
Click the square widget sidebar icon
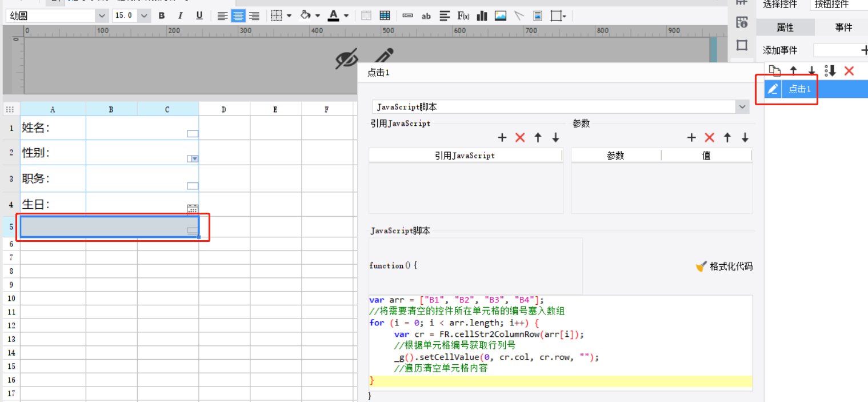click(x=742, y=45)
